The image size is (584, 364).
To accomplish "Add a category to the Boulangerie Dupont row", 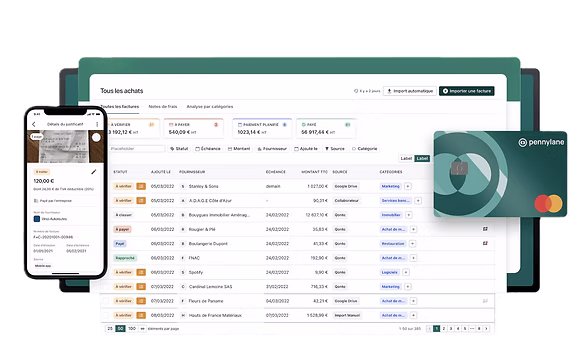I will tap(412, 244).
